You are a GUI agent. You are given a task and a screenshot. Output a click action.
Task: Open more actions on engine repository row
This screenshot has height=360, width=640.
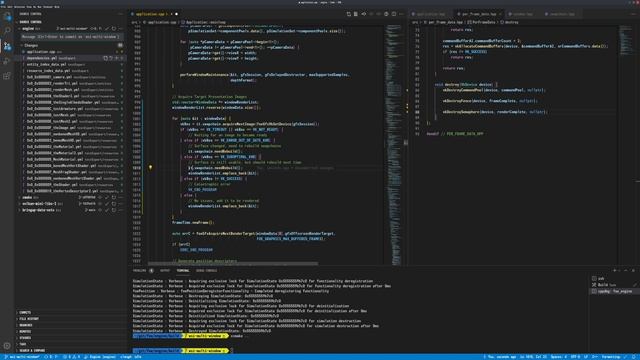point(120,29)
